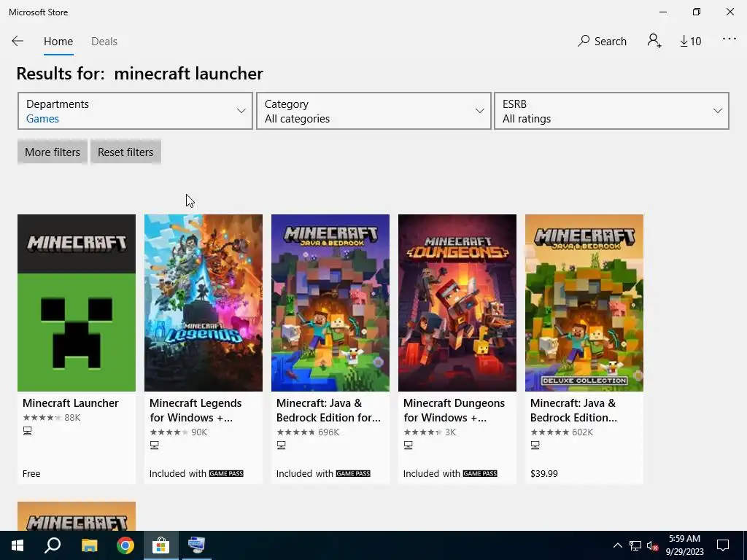Screen dimensions: 747x560
Task: Click Game Pass badge on Minecraft Dungeons
Action: pos(480,473)
